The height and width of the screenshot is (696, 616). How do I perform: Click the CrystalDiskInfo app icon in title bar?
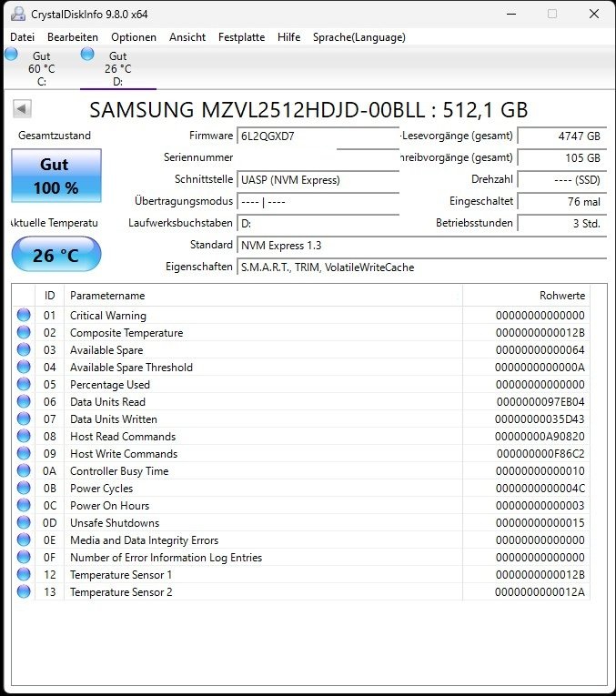tap(18, 15)
